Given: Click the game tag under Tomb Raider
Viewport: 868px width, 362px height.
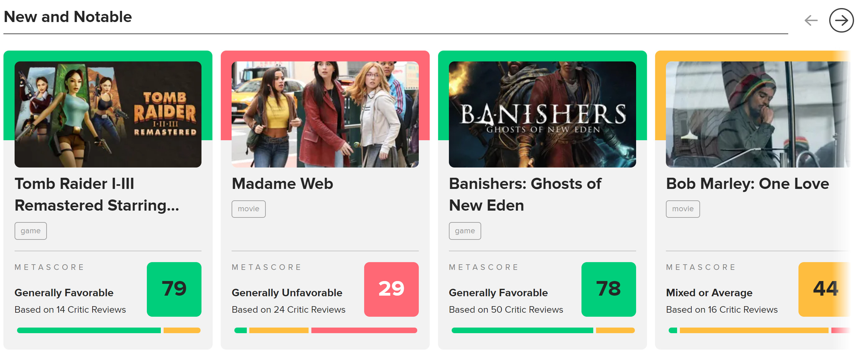Looking at the screenshot, I should point(31,231).
